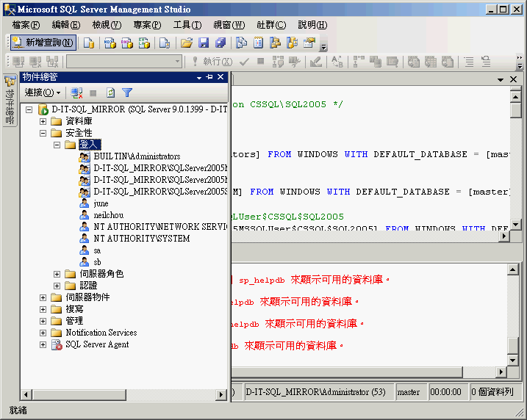
Task: Open the 物件總管 window position dropdown arrow
Action: point(199,78)
